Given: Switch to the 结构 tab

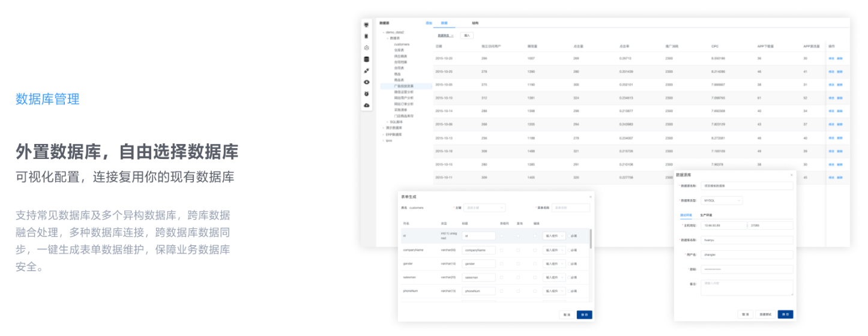Looking at the screenshot, I should point(475,23).
